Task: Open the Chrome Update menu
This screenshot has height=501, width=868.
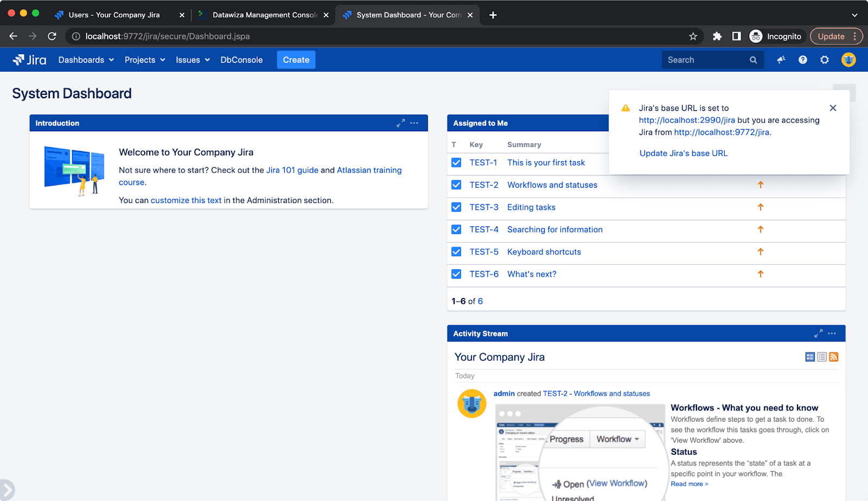Action: 836,36
